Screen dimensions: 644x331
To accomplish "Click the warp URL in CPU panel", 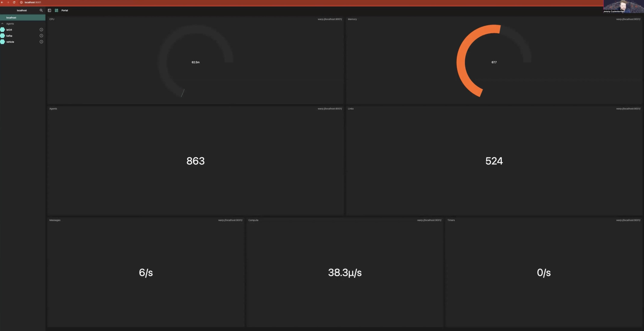I will coord(330,19).
